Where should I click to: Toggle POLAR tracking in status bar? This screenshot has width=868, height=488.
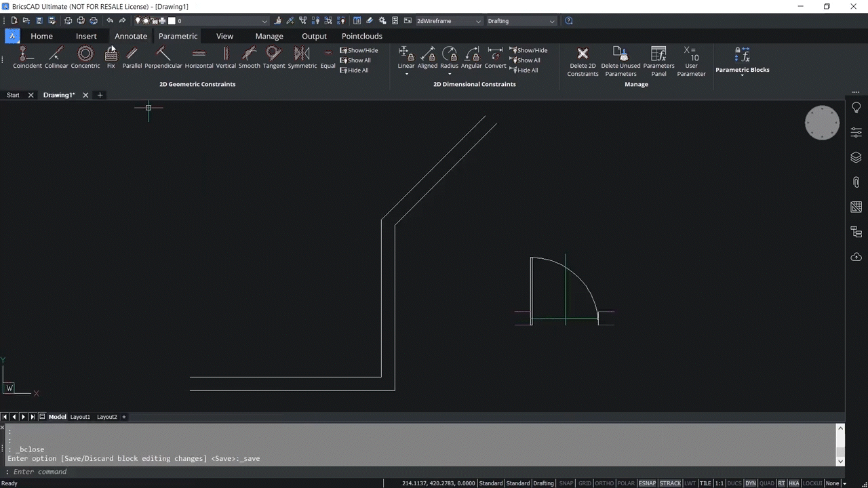tap(627, 483)
